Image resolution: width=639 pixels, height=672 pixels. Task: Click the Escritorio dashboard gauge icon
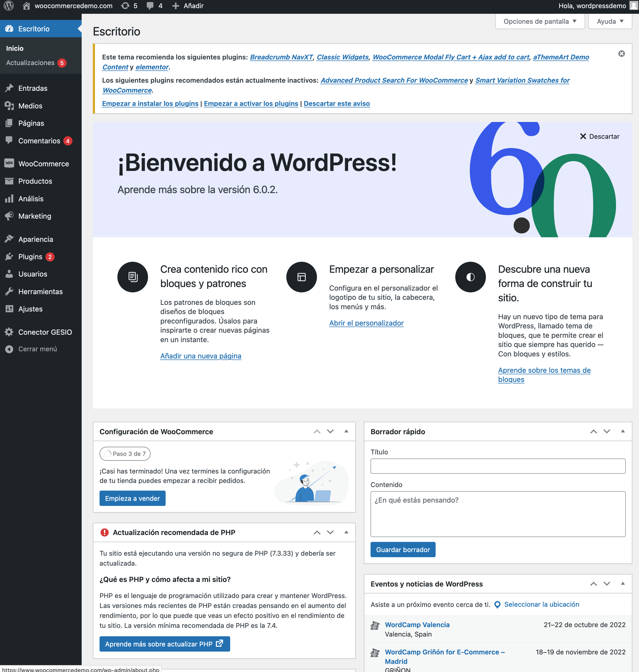(x=9, y=29)
